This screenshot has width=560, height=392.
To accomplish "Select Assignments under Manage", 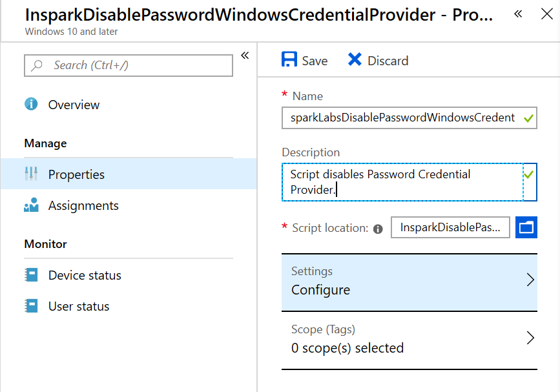I will tap(83, 205).
